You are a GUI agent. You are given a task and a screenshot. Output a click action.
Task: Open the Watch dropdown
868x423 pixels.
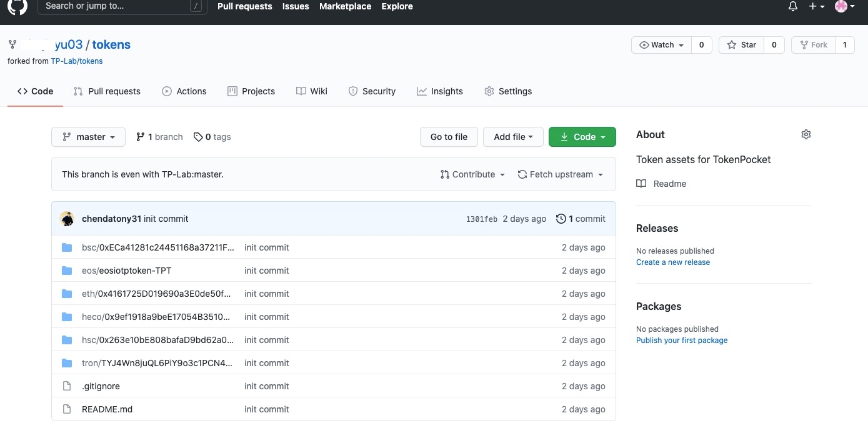(x=661, y=45)
